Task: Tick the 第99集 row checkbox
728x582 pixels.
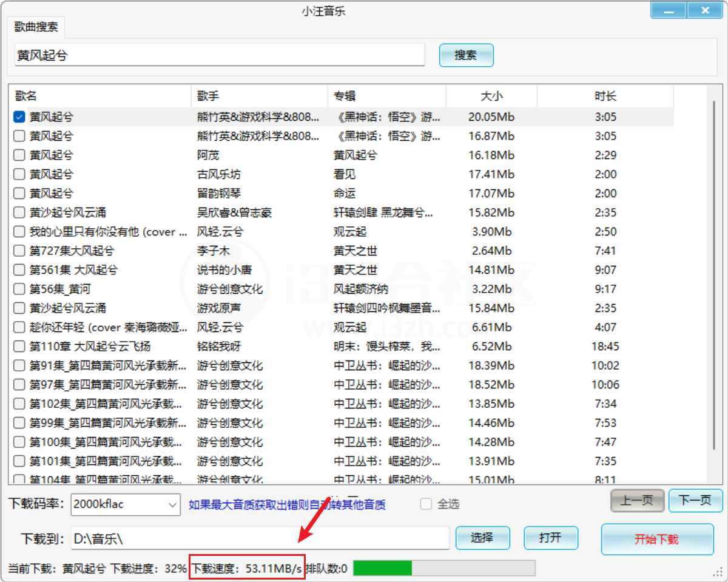Action: (19, 423)
